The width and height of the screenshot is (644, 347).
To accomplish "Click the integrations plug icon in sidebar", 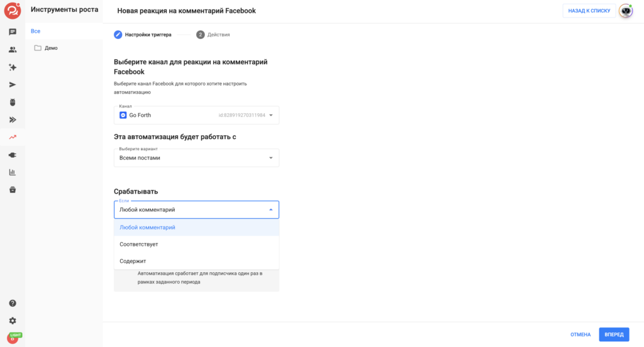I will 13,155.
